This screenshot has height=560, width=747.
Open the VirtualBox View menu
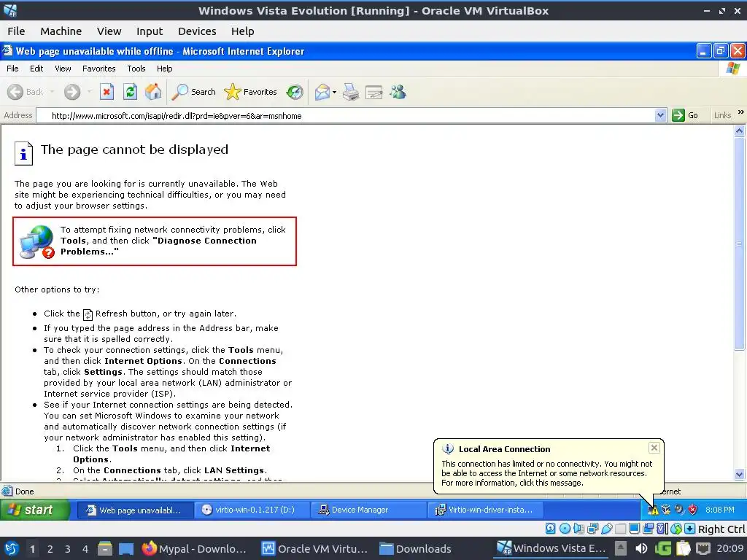[x=109, y=31]
